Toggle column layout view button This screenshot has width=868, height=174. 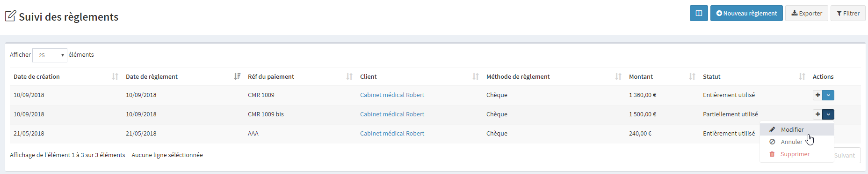pyautogui.click(x=699, y=13)
